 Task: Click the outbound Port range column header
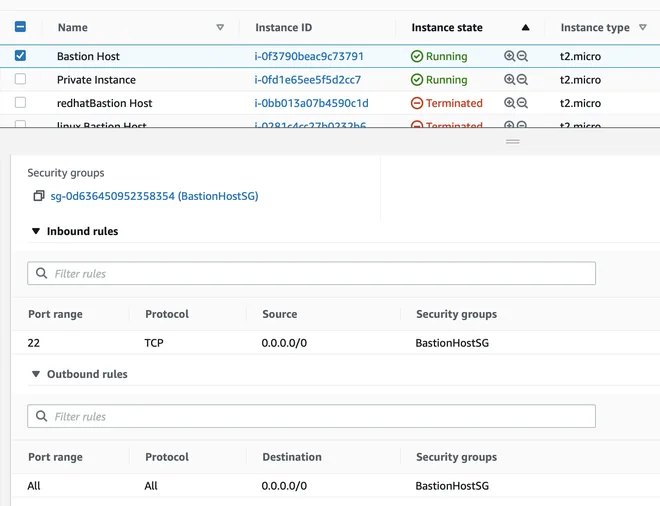(55, 457)
